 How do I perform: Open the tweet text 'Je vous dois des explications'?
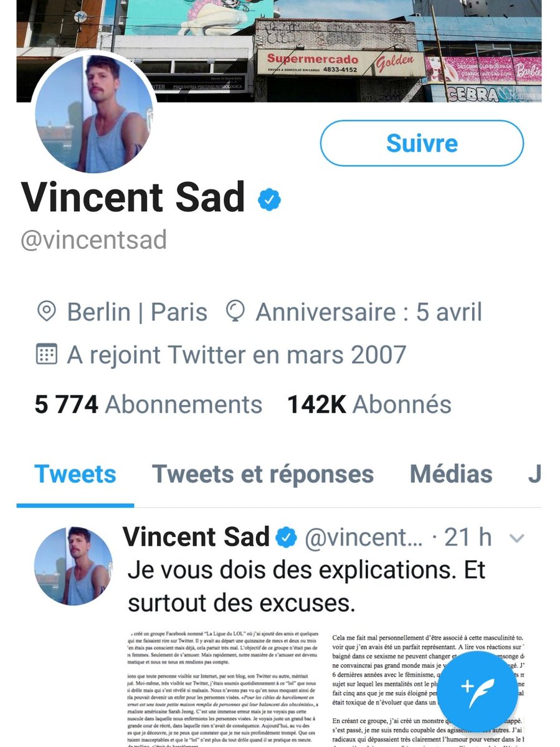[x=305, y=586]
